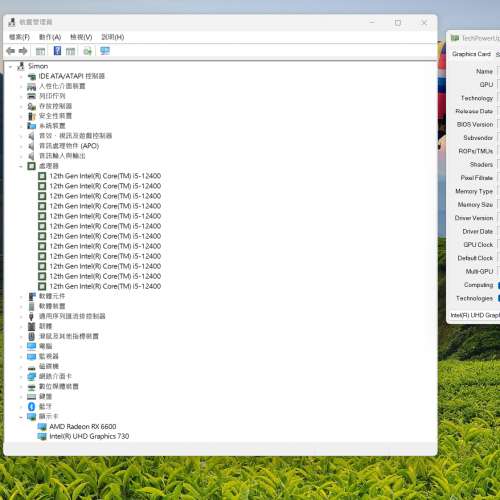Click the console tree pane icon beside Forward
This screenshot has width=500, height=500.
40,51
